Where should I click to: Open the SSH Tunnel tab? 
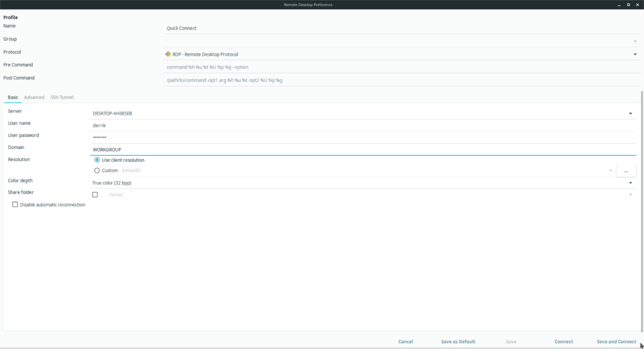click(x=62, y=97)
